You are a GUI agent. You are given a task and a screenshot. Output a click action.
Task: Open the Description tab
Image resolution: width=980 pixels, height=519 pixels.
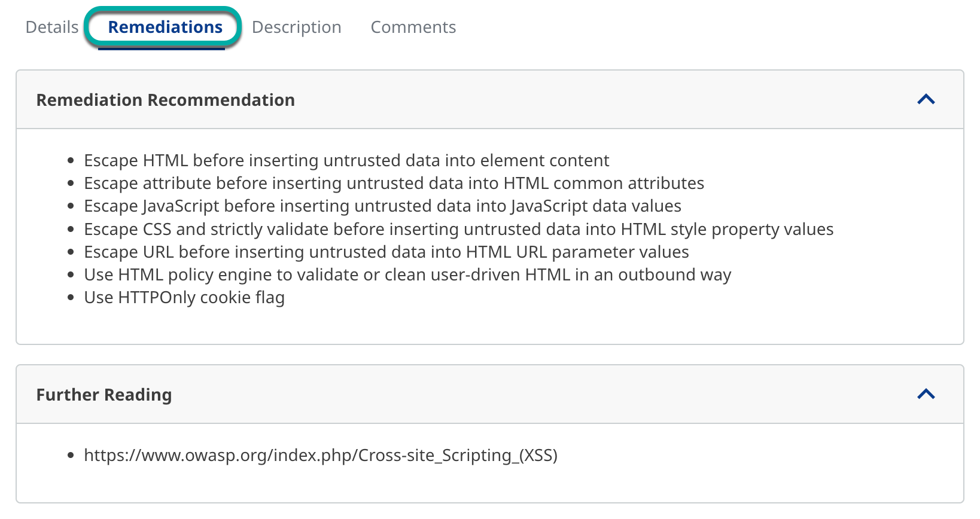coord(296,28)
